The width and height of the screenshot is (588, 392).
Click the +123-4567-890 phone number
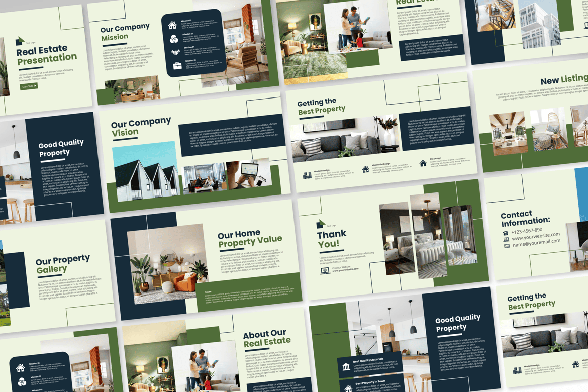pos(527,231)
